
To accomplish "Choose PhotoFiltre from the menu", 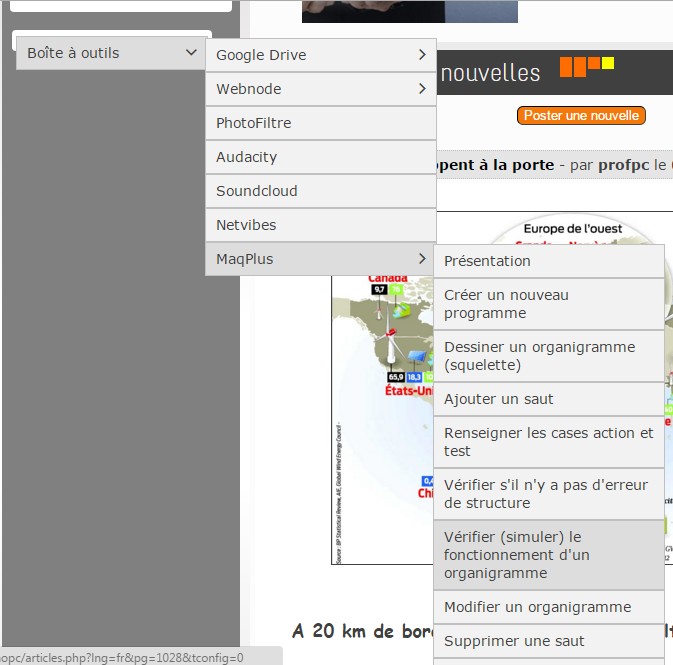I will coord(321,123).
